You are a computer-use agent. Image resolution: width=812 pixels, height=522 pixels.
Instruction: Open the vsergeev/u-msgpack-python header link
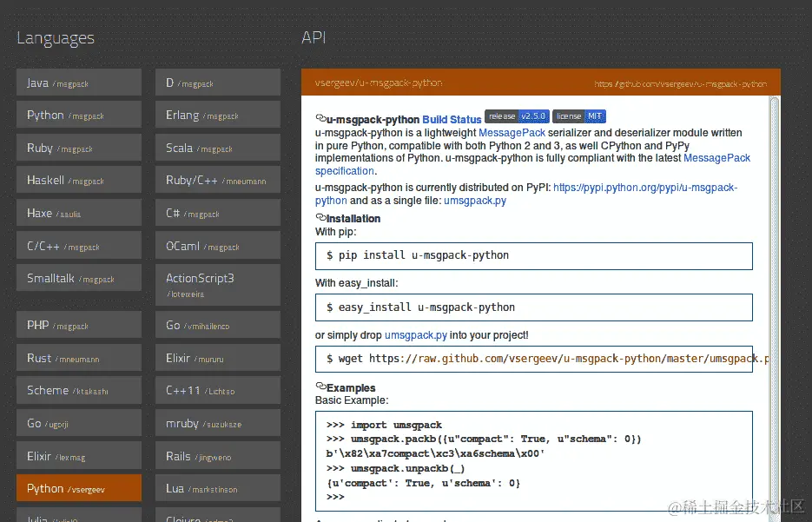tap(379, 83)
